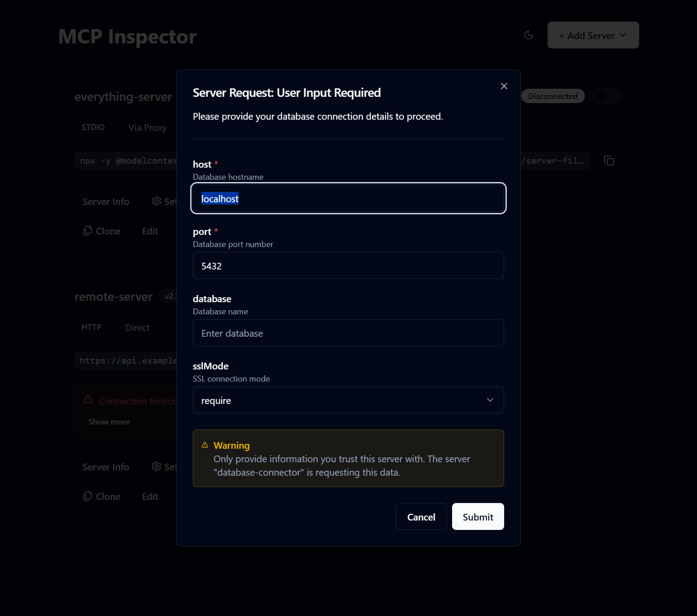Edit the remote-server entry
697x616 pixels.
150,497
